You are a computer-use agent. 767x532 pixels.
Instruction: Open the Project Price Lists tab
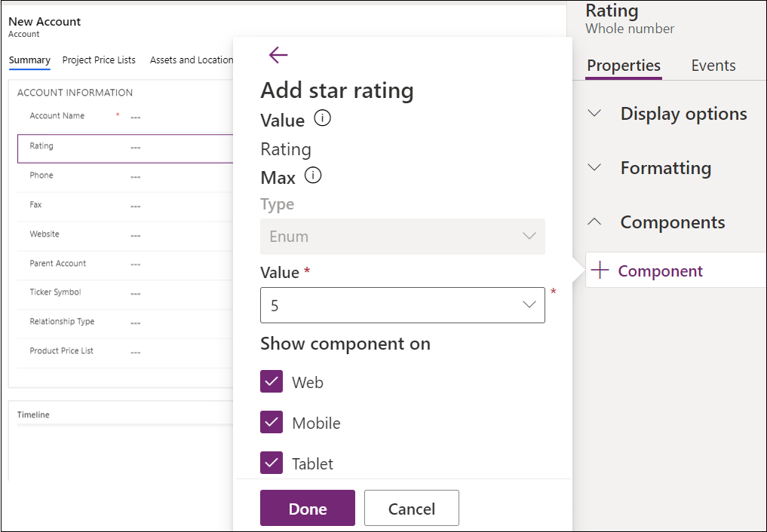[99, 60]
